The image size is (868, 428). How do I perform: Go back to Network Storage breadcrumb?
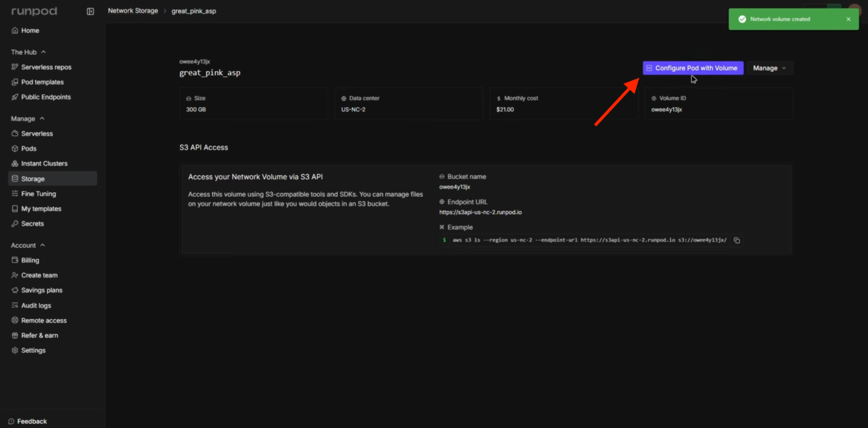pos(133,11)
